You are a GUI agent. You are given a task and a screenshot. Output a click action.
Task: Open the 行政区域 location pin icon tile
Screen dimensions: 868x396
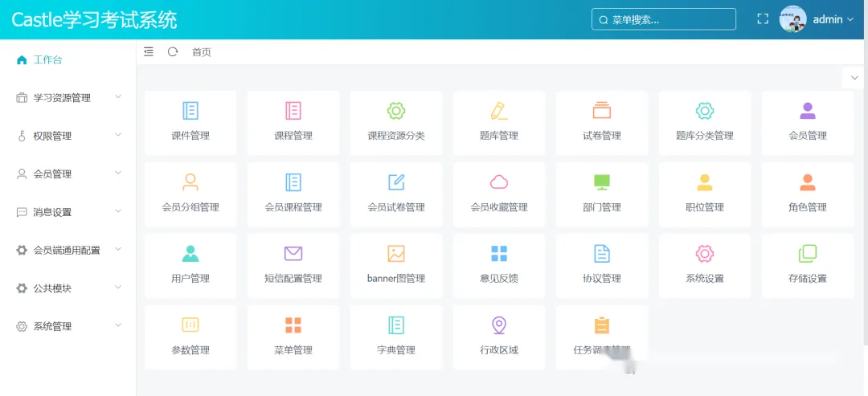pos(499,337)
